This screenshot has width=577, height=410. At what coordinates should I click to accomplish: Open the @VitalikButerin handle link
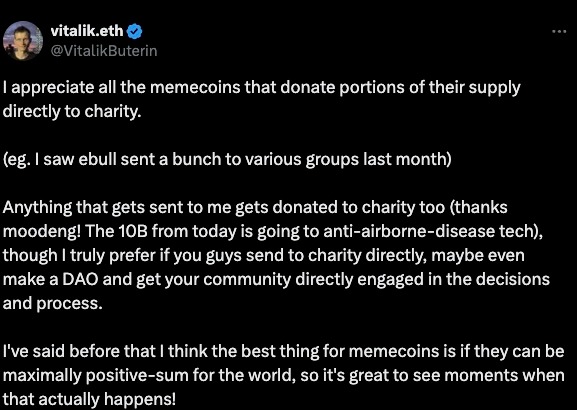pyautogui.click(x=103, y=51)
